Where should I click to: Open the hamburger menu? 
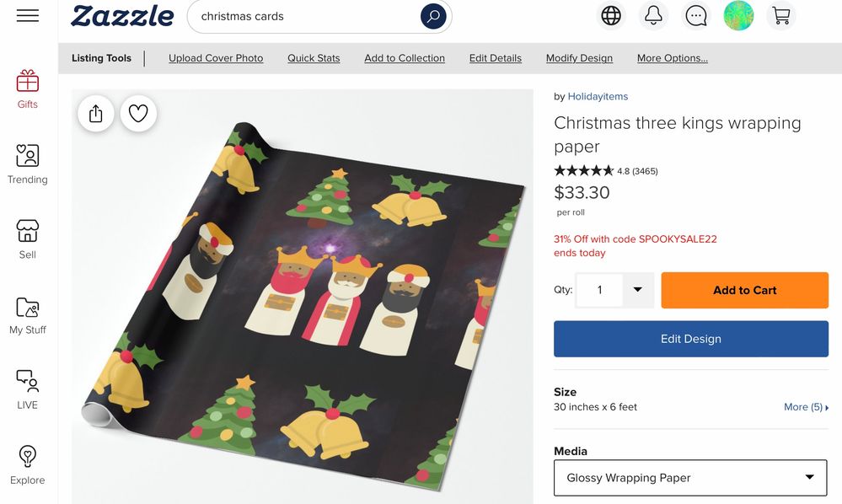click(27, 15)
